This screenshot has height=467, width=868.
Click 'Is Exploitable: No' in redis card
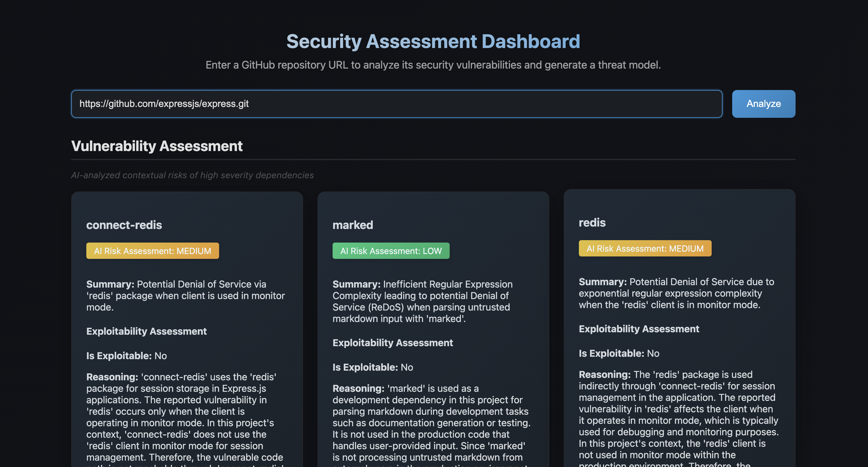coord(619,353)
